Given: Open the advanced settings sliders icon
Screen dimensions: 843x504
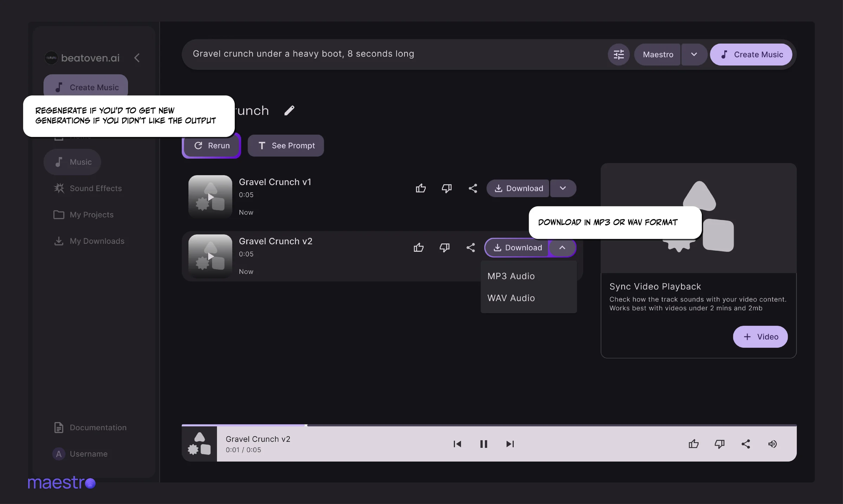Looking at the screenshot, I should tap(619, 54).
